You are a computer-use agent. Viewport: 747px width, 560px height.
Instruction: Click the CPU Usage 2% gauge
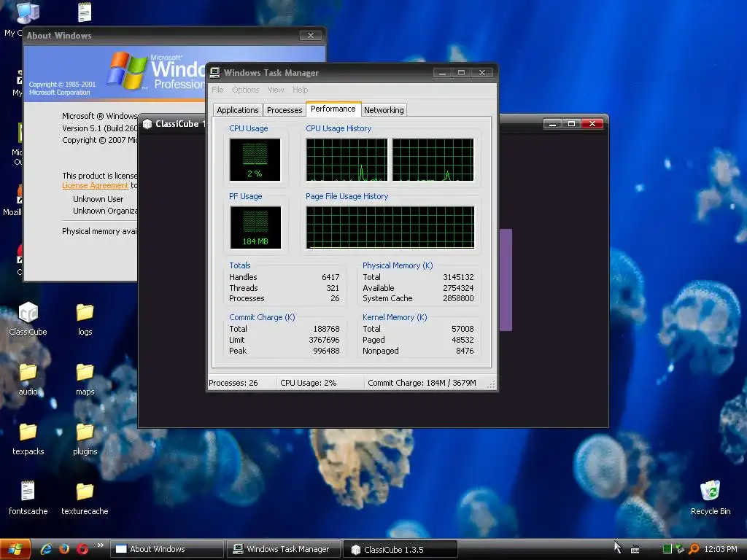pos(255,160)
